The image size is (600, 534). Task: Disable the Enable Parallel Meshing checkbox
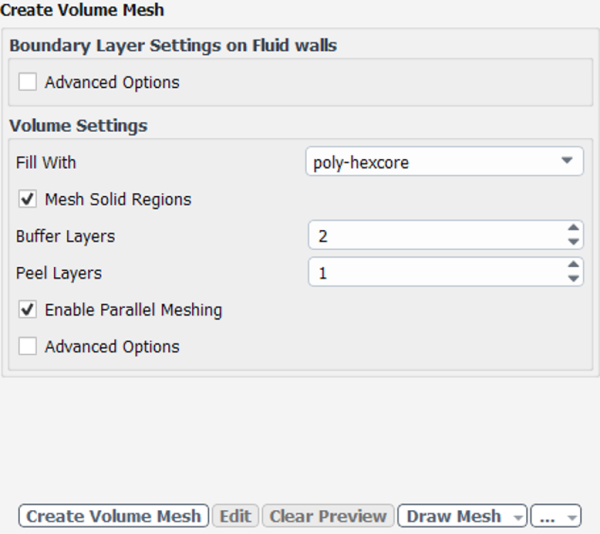coord(28,310)
